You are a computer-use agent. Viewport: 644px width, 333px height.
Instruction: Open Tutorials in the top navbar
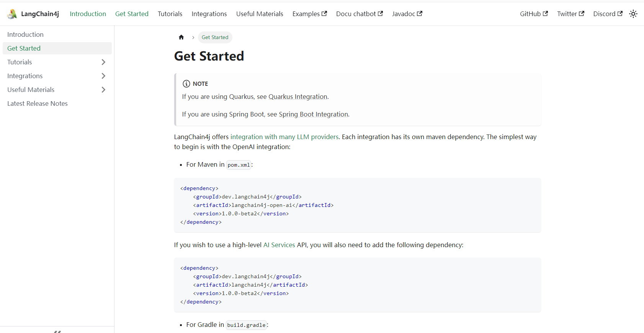(170, 14)
